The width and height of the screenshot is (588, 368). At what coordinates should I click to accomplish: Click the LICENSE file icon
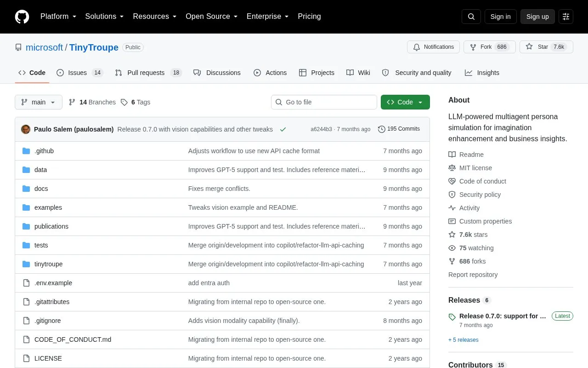(x=26, y=358)
